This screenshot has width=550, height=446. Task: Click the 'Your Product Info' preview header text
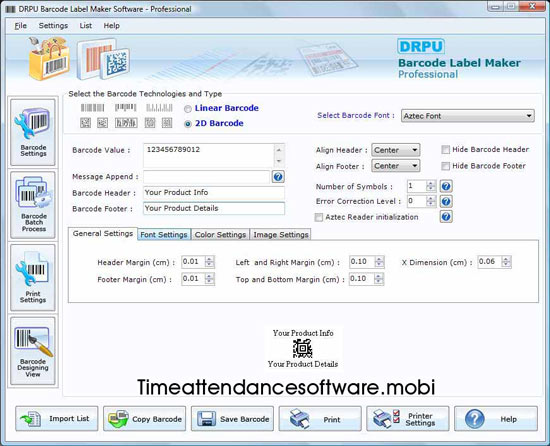pos(303,333)
